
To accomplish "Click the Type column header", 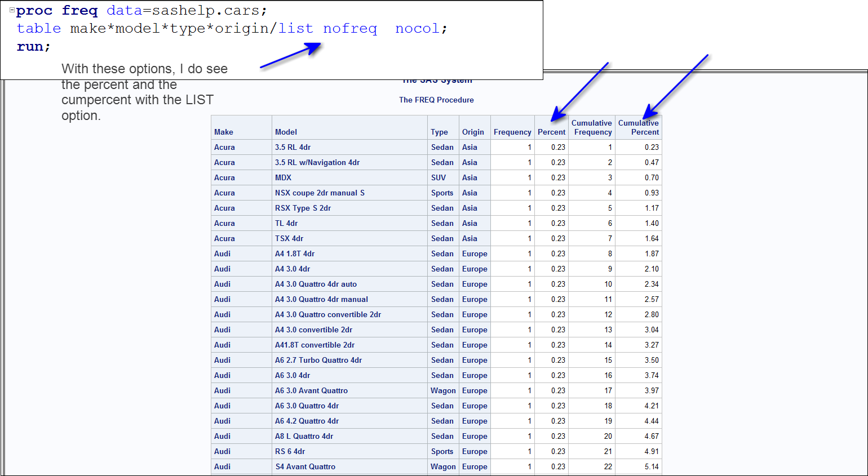I will tap(439, 132).
